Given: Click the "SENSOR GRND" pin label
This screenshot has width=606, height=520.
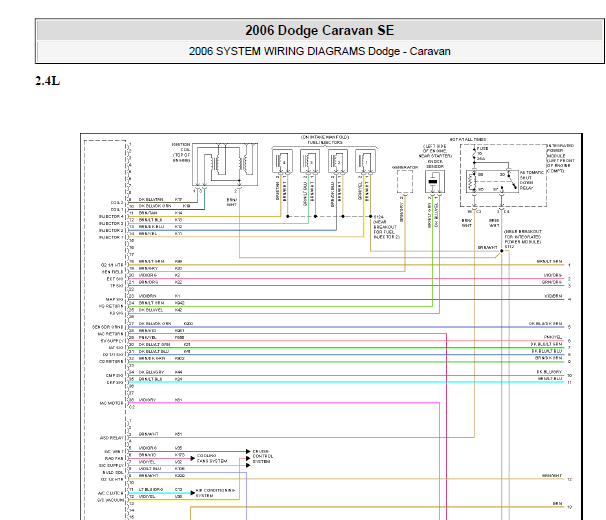Looking at the screenshot, I should (x=107, y=327).
